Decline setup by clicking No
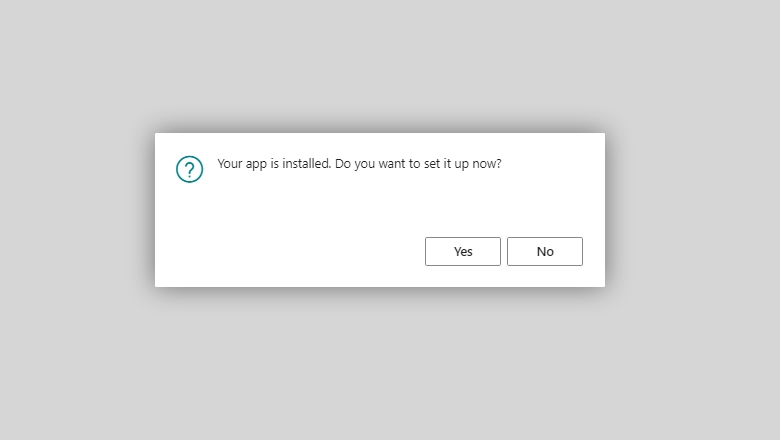 [545, 252]
